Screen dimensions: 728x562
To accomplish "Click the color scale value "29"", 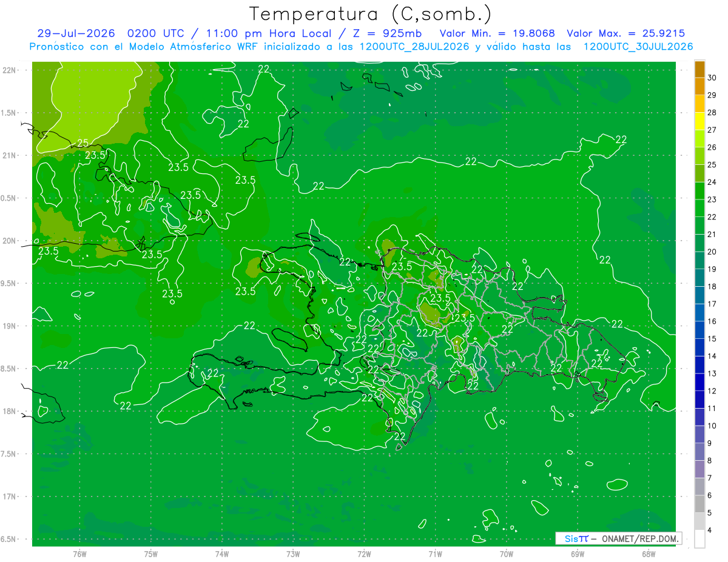I will [712, 95].
